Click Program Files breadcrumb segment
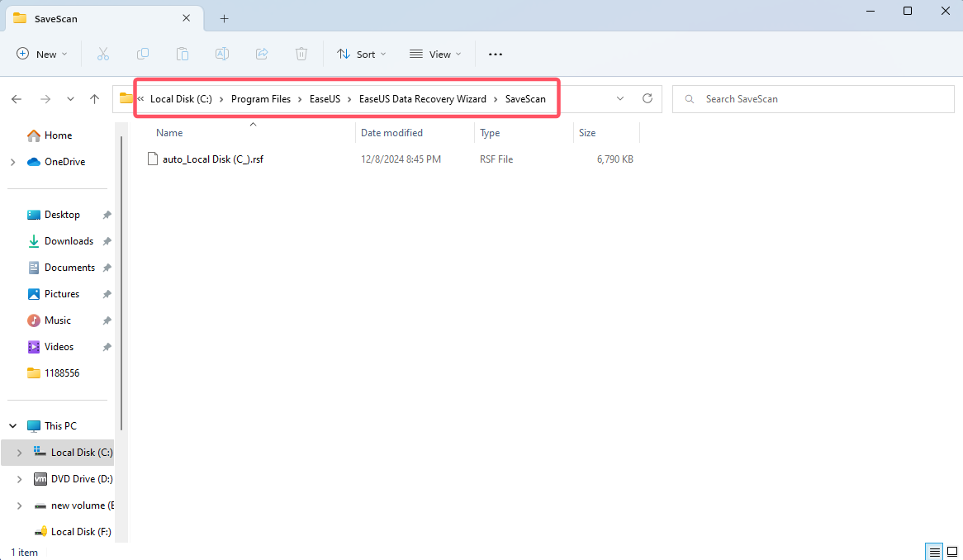 click(x=261, y=99)
